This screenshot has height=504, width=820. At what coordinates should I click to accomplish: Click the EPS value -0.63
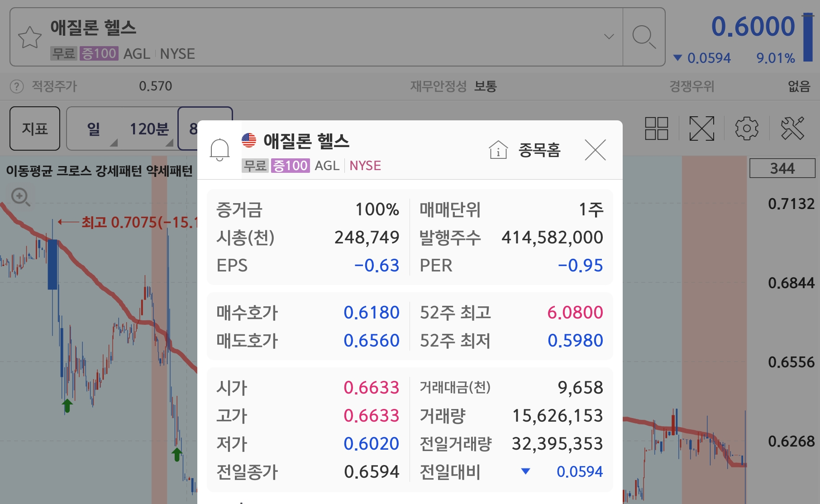tap(377, 266)
